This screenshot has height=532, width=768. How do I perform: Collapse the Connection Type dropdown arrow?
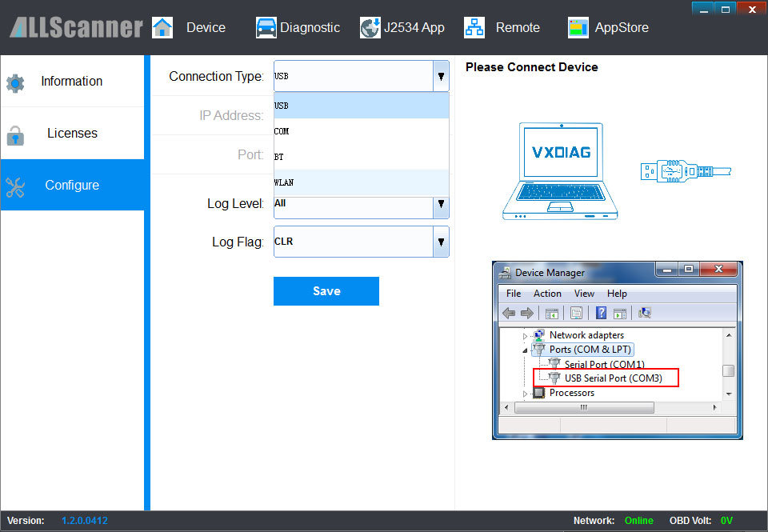click(x=441, y=77)
